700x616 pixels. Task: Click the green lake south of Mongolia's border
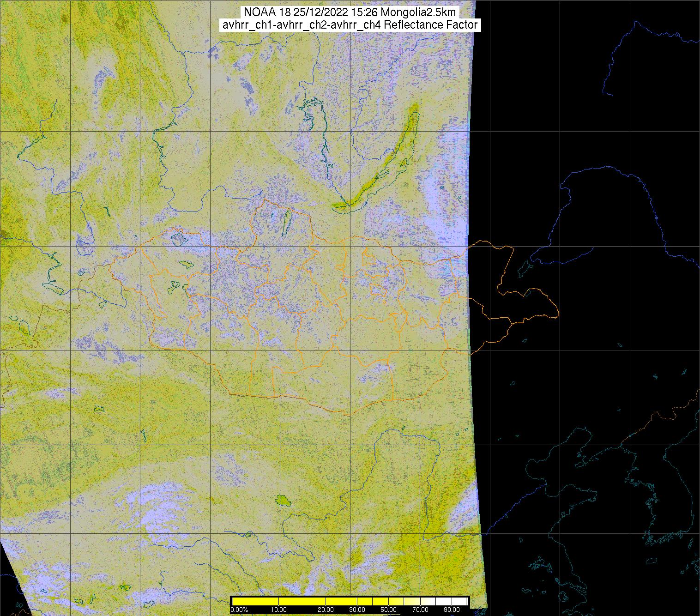pyautogui.click(x=281, y=500)
